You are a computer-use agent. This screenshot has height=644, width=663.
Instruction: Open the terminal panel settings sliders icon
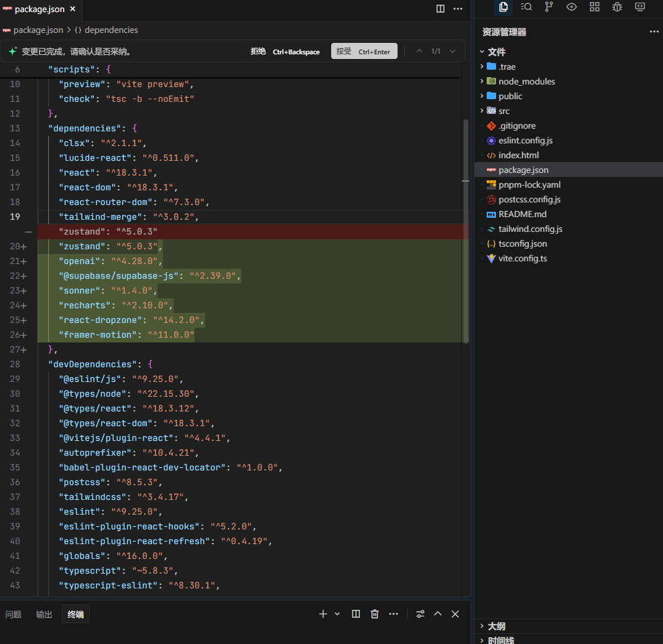[x=420, y=614]
